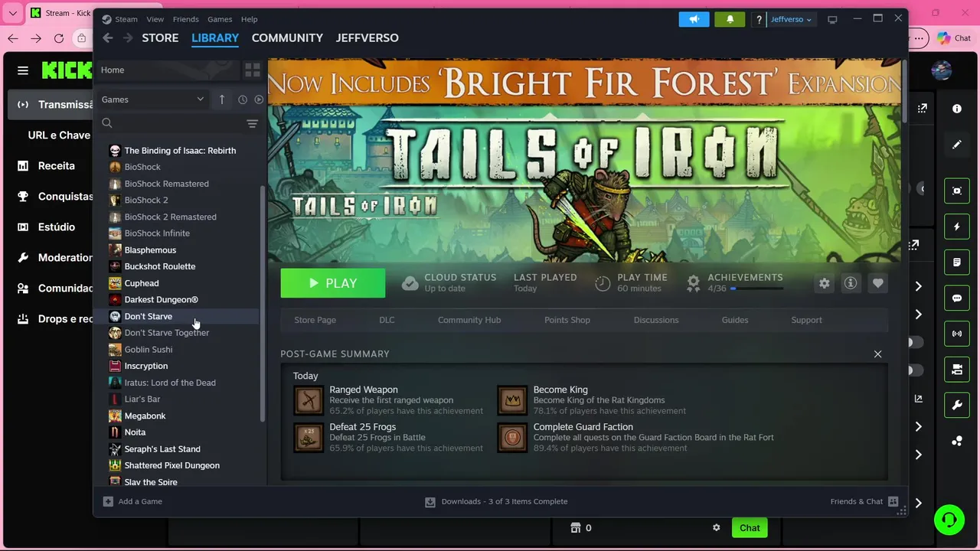Screen dimensions: 980x551
Task: Open Steam notifications bell
Action: tap(730, 19)
